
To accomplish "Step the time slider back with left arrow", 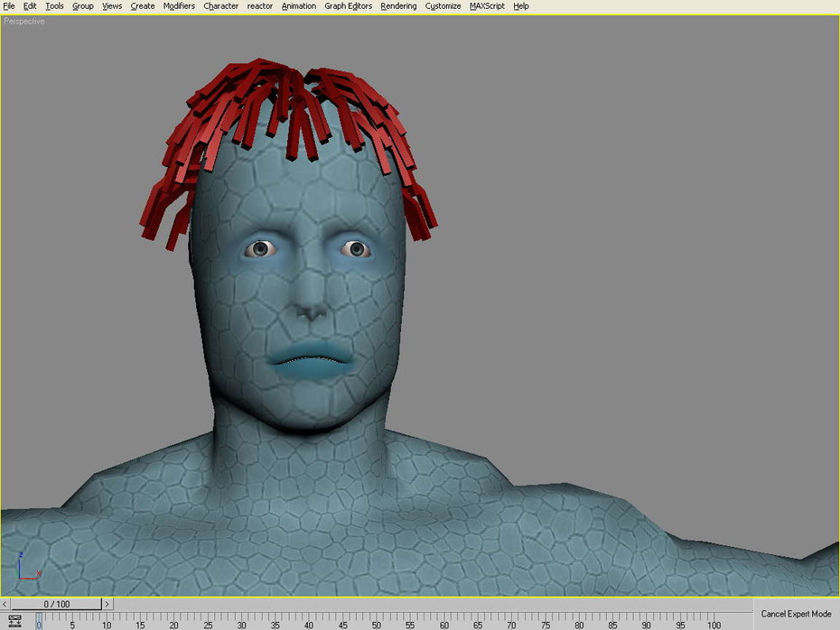I will coord(5,604).
